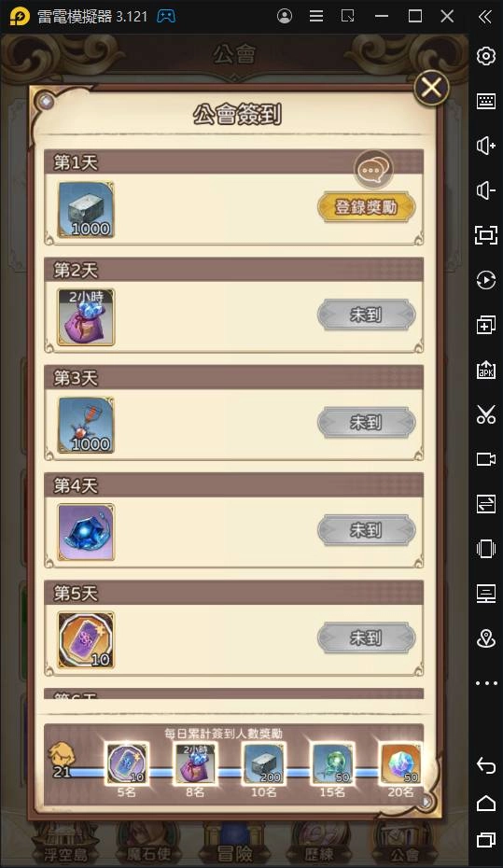Image resolution: width=503 pixels, height=868 pixels.
Task: Click the Day 3 未到 button
Action: pyautogui.click(x=366, y=423)
